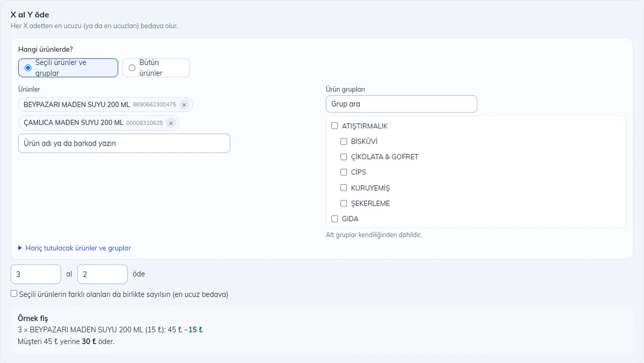Click the 'Alt gruplar kendiliğinden dahildir.' note
644x363 pixels.
(x=374, y=235)
